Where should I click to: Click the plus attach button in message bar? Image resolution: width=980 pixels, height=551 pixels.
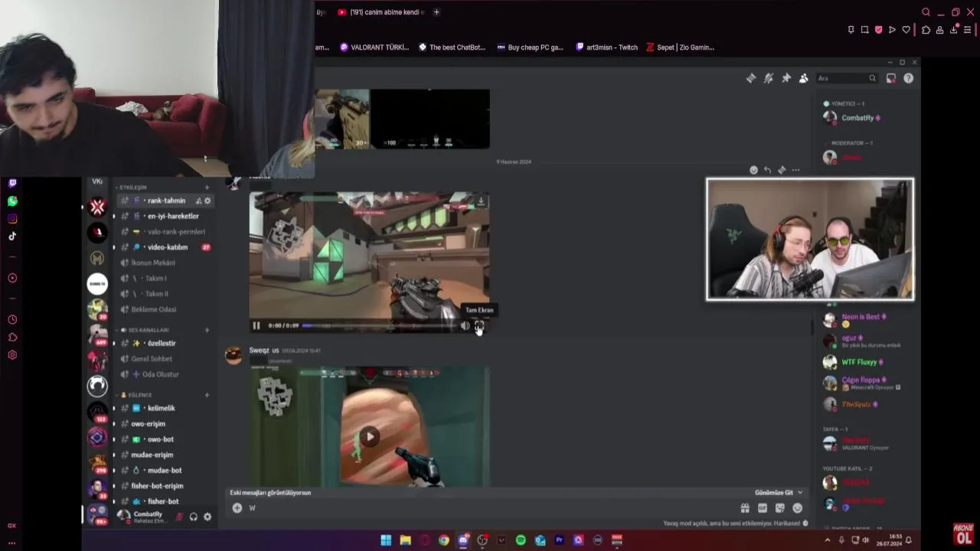[237, 508]
